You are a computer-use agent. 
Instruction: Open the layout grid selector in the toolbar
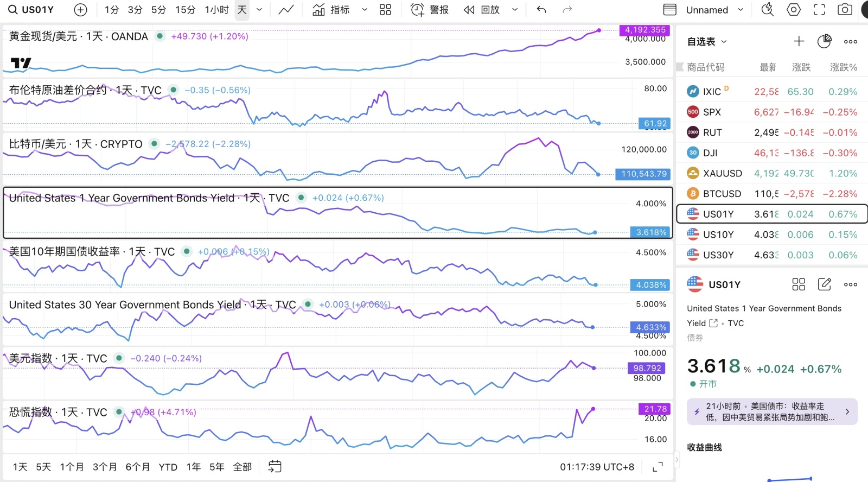coord(385,10)
